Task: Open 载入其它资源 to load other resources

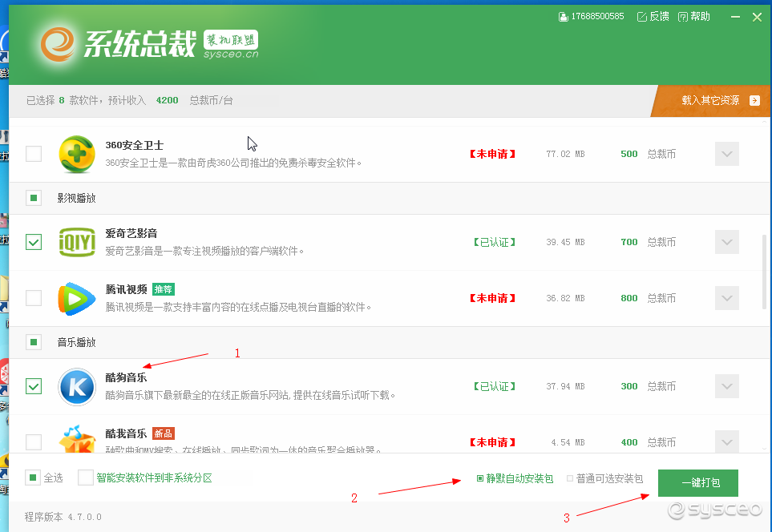Action: (x=711, y=101)
